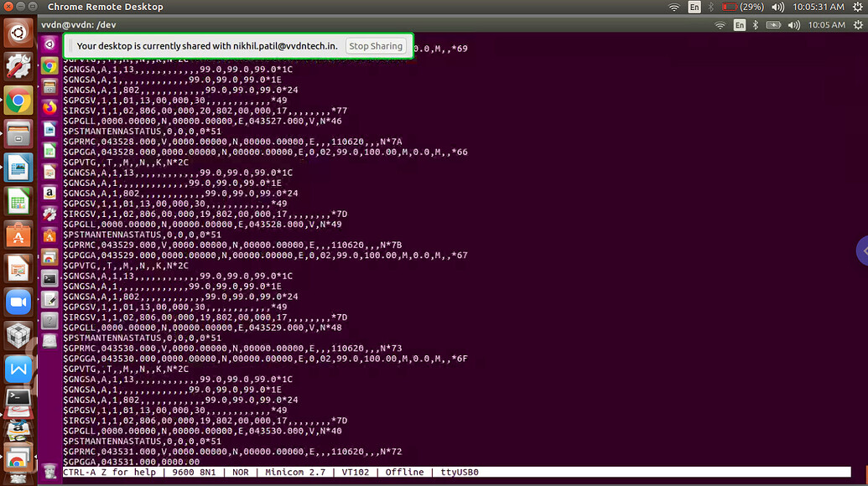Open Ubuntu Software Center in outer dock
The image size is (868, 486).
(x=18, y=236)
